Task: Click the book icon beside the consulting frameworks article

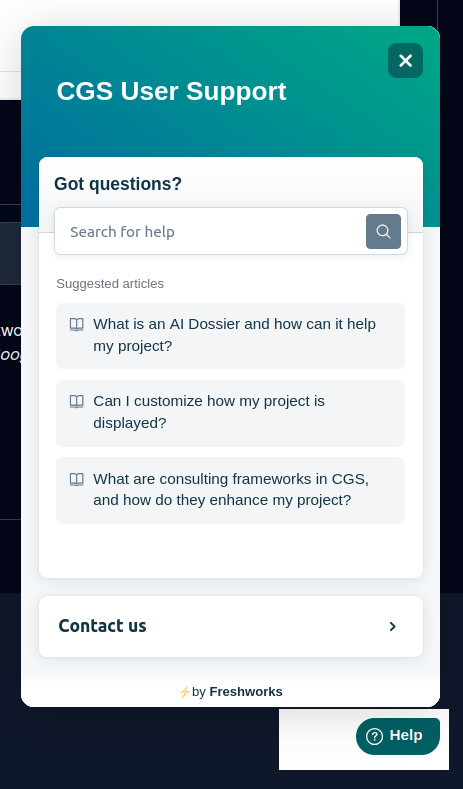Action: (x=76, y=479)
